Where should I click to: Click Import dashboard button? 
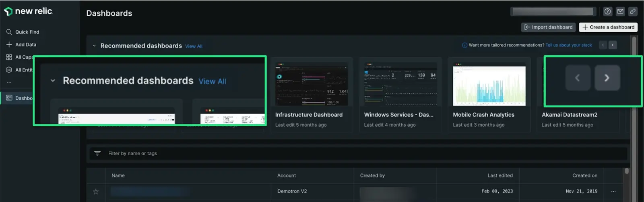(x=548, y=27)
